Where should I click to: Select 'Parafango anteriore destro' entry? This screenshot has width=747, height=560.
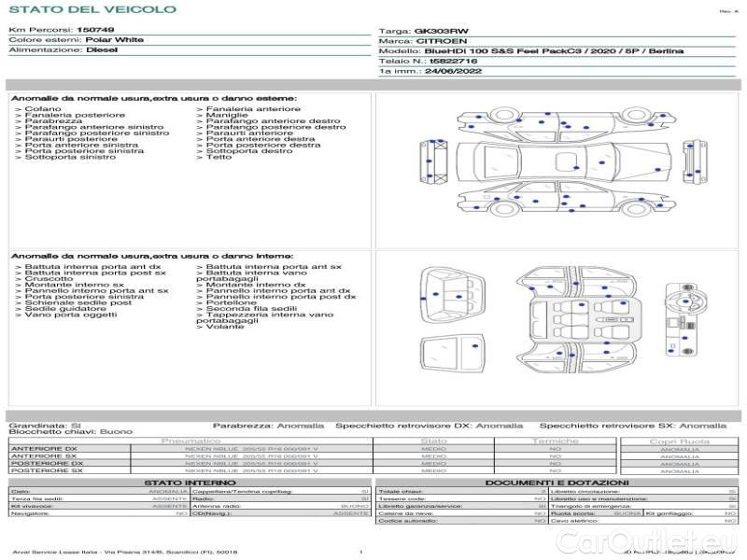273,121
